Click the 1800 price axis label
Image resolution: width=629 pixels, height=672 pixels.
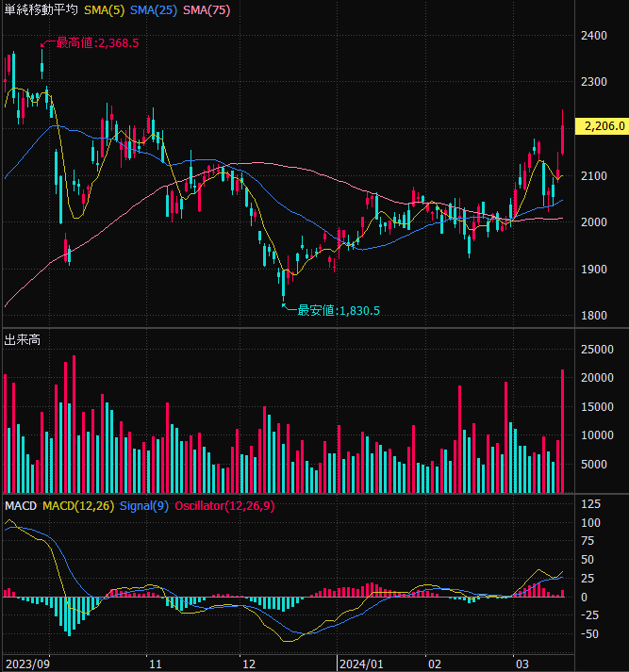(x=594, y=316)
